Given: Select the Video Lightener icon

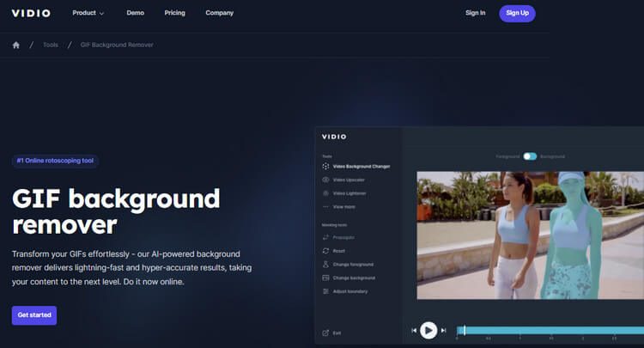Looking at the screenshot, I should click(325, 193).
